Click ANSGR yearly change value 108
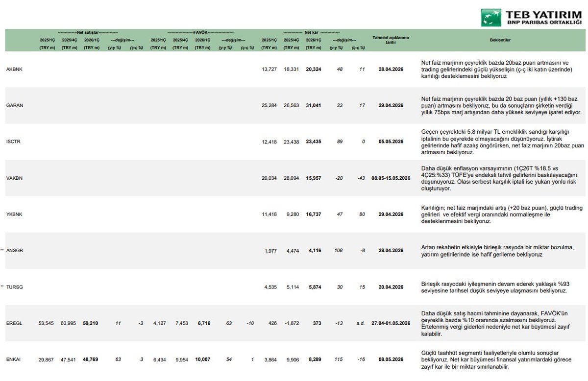This screenshot has width=588, height=381. point(339,251)
